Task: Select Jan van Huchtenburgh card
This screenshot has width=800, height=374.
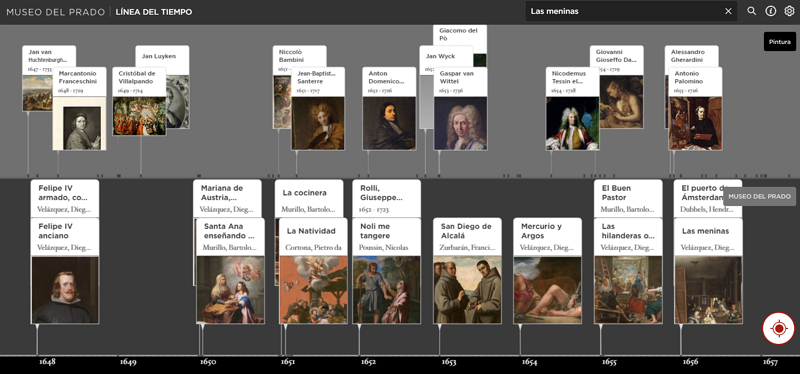Action: 48,56
